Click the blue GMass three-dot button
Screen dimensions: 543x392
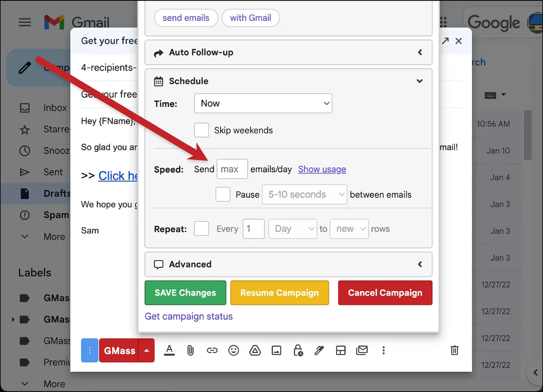(x=90, y=350)
